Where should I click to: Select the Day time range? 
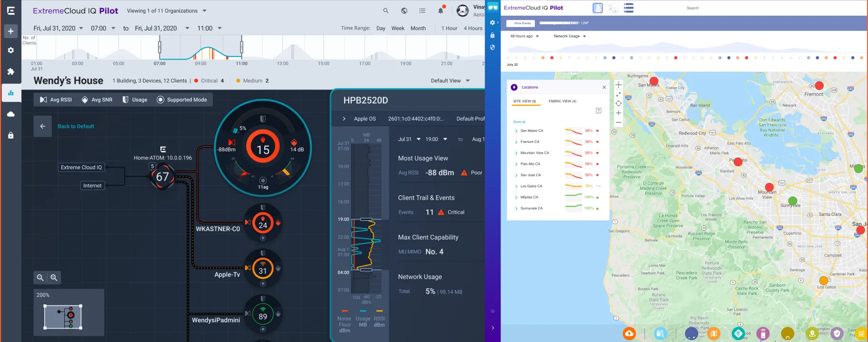pos(381,28)
